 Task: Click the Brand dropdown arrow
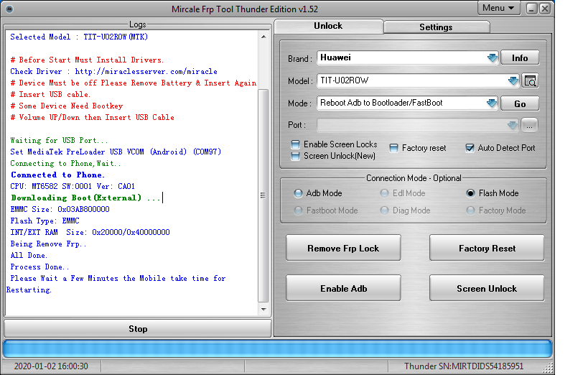[x=492, y=57]
